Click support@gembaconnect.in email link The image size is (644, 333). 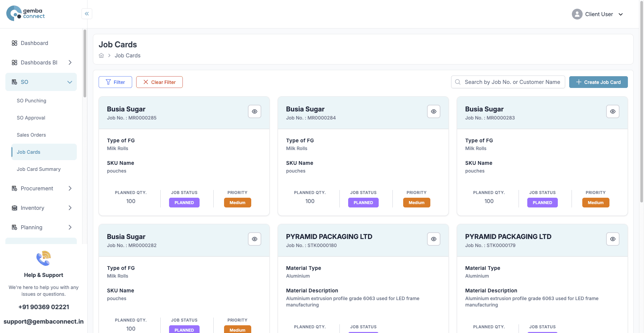point(44,322)
